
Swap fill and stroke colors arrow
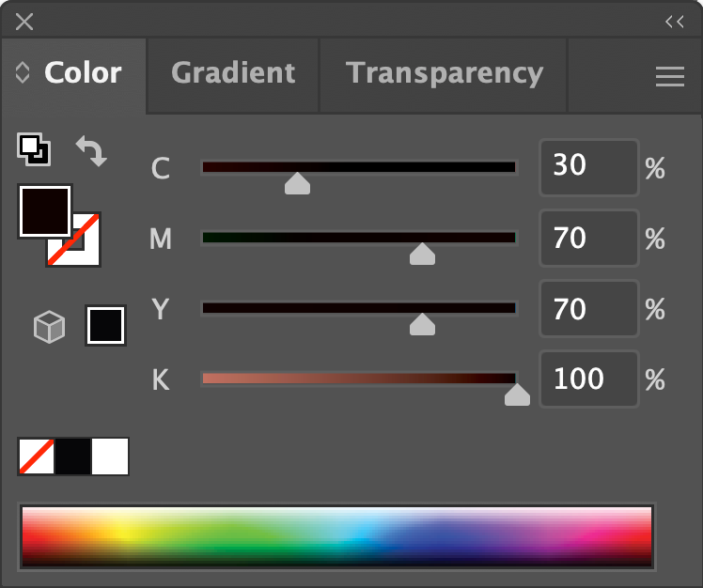tap(91, 150)
